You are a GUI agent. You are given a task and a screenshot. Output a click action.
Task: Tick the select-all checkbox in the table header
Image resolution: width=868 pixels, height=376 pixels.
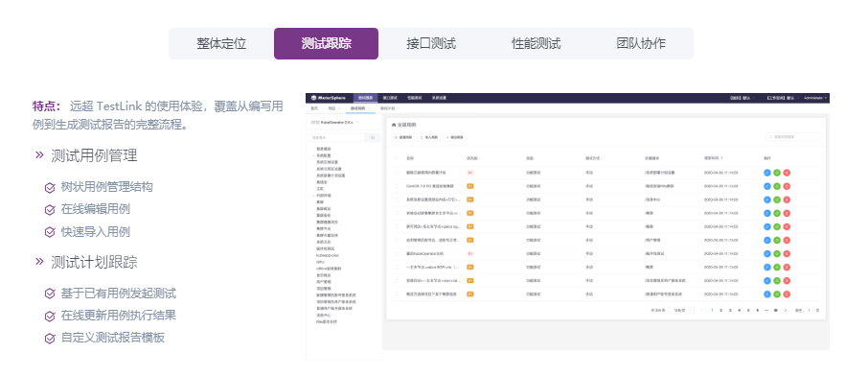point(397,158)
